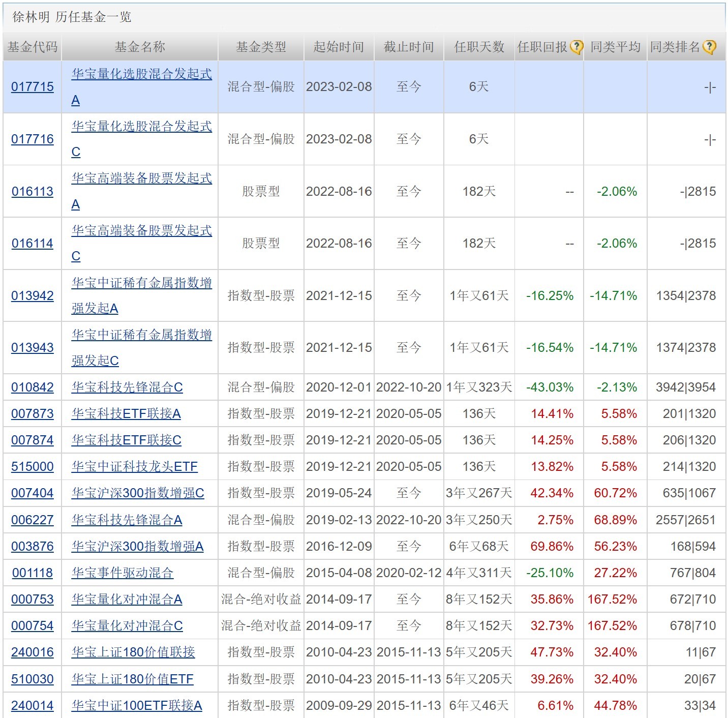
Task: Open fund code link 007873
Action: (33, 414)
